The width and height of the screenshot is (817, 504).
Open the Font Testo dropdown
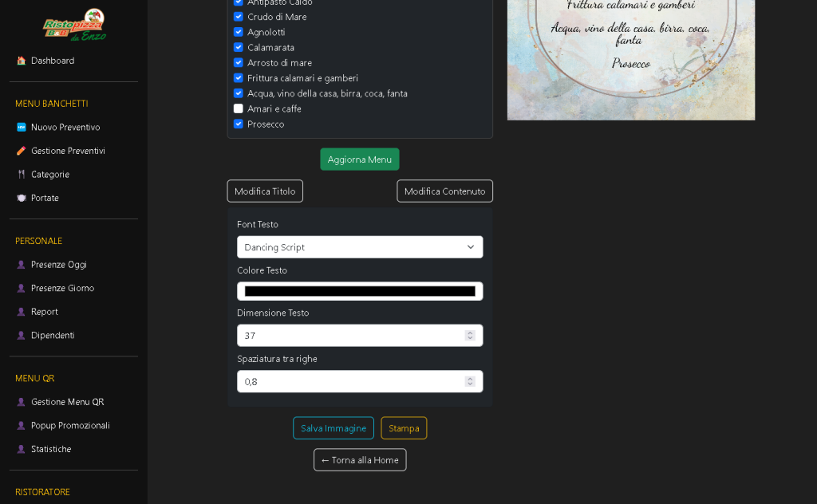click(360, 247)
